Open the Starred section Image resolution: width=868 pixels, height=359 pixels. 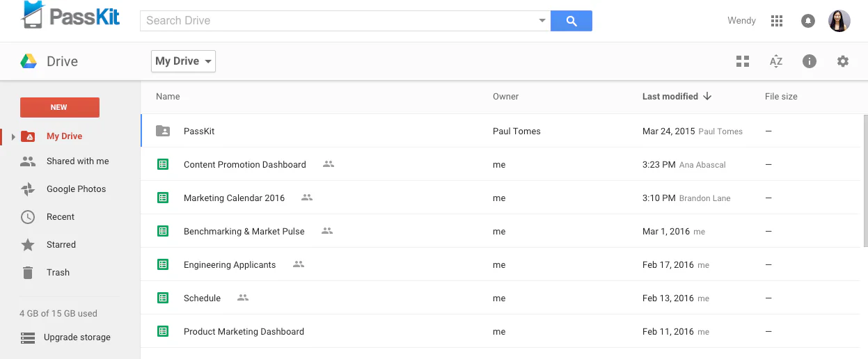click(x=61, y=245)
